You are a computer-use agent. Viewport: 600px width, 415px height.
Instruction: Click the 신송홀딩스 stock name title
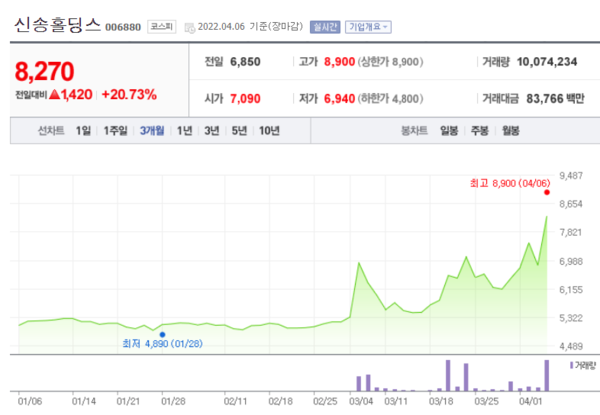pyautogui.click(x=57, y=26)
